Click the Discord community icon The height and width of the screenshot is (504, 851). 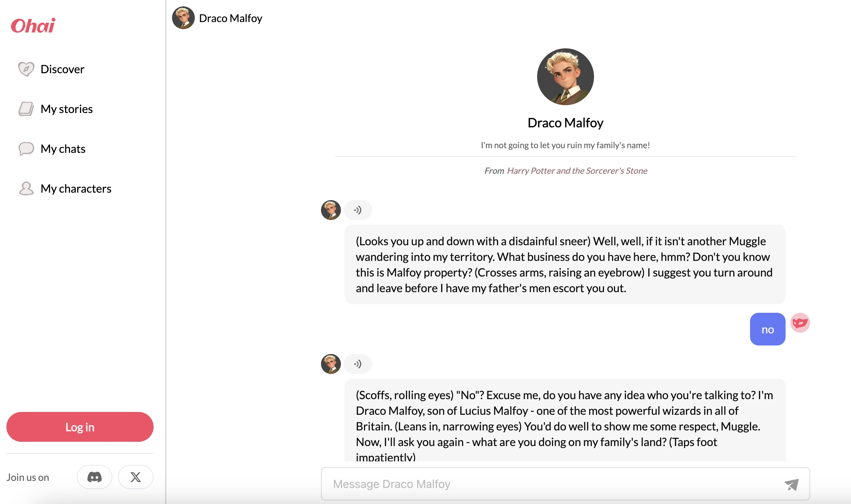pyautogui.click(x=94, y=477)
